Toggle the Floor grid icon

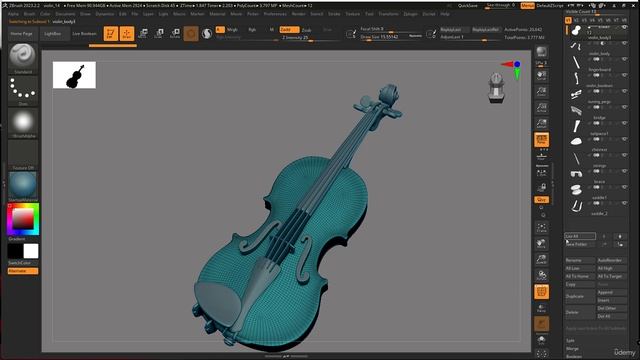542,156
